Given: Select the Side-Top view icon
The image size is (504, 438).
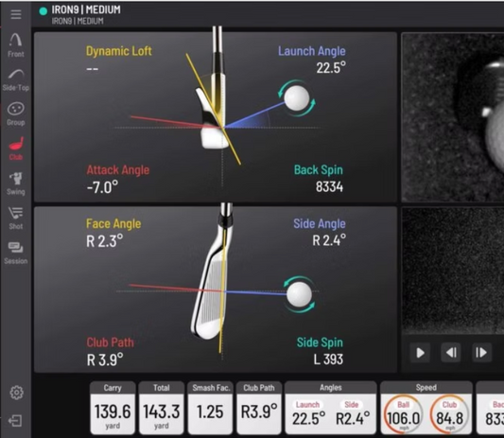Looking at the screenshot, I should (16, 79).
